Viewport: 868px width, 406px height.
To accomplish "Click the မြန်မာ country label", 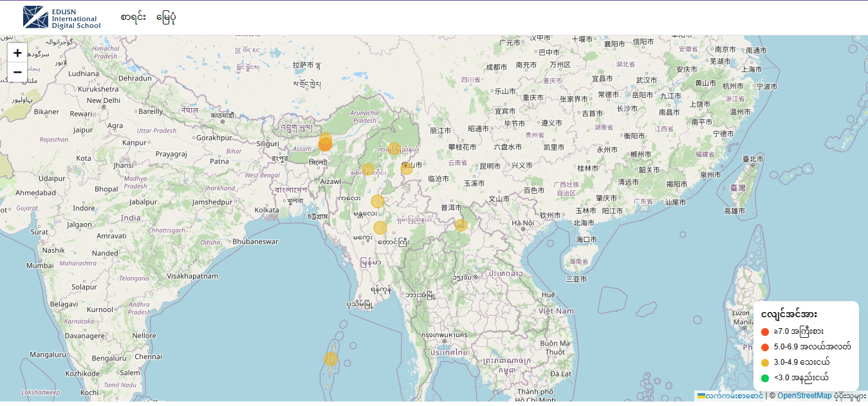I will 370,262.
